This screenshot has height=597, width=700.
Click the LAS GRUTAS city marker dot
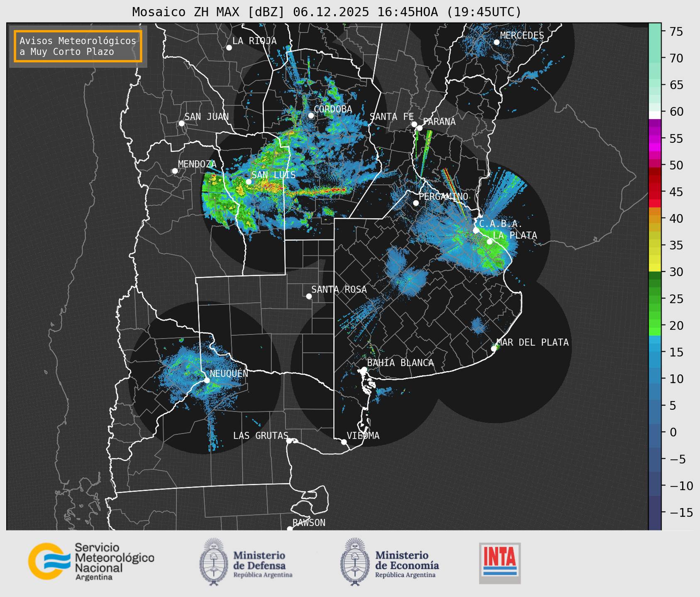click(x=289, y=441)
